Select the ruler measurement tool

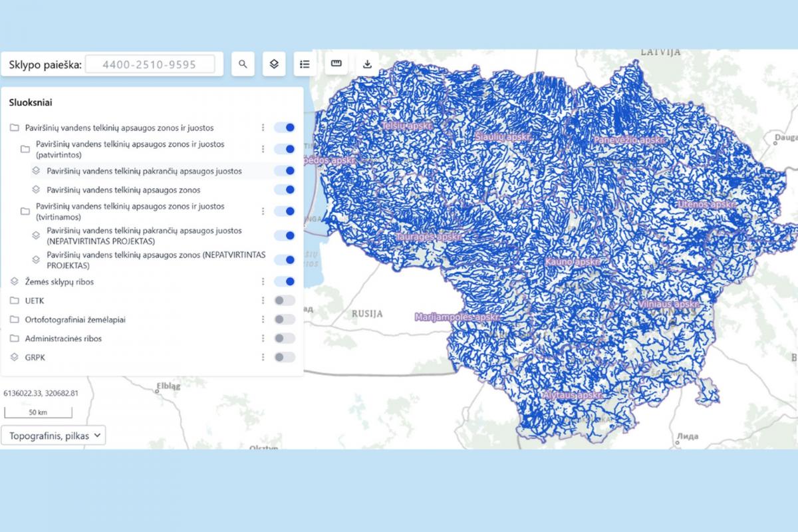point(336,64)
